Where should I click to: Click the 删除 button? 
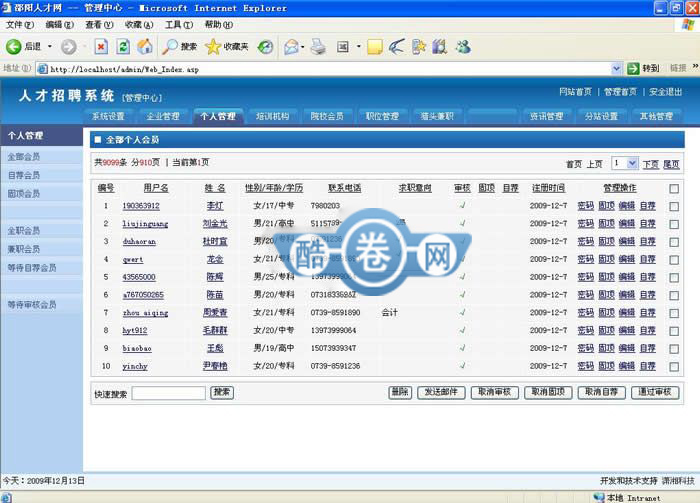pos(400,392)
